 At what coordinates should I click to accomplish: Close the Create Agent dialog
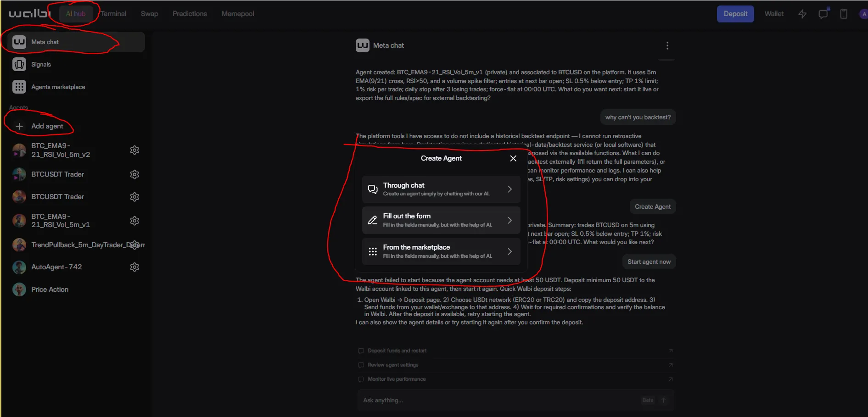(513, 158)
